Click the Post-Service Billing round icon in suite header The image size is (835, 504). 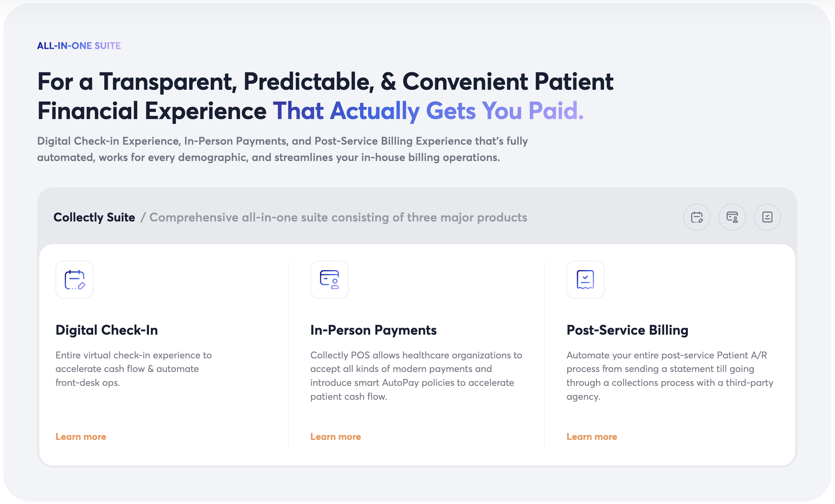click(767, 217)
